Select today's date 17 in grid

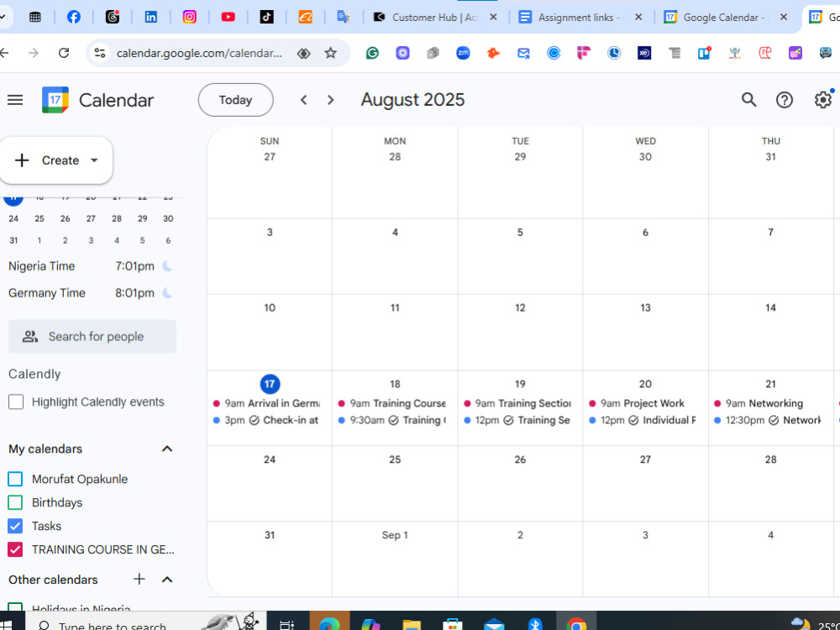[x=270, y=384]
